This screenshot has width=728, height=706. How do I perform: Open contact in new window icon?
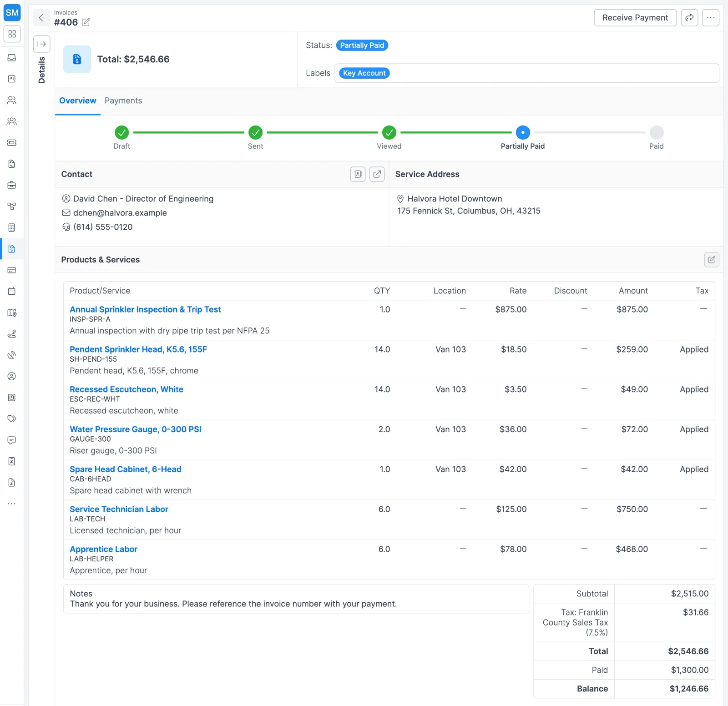(377, 174)
